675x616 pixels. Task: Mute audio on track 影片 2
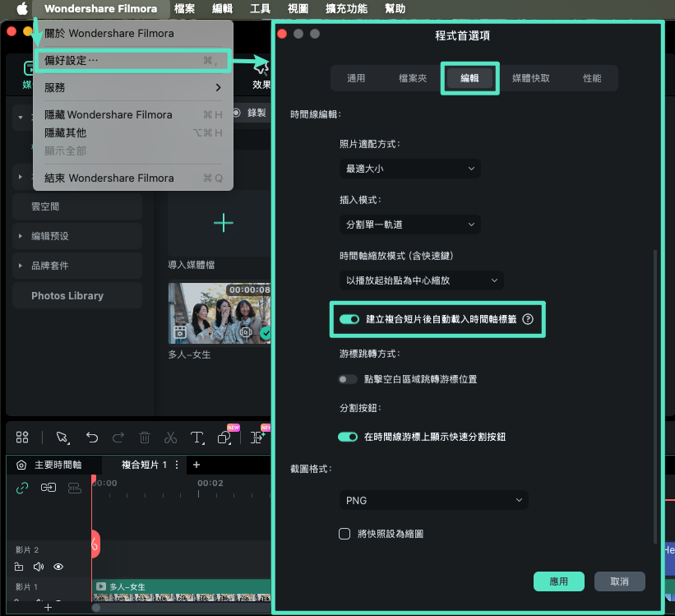click(x=38, y=567)
